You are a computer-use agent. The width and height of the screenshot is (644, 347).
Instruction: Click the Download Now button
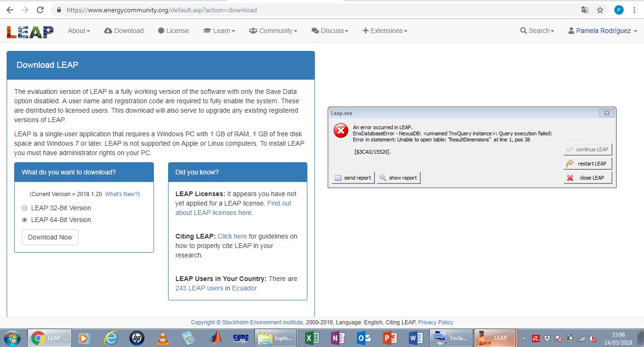(50, 237)
